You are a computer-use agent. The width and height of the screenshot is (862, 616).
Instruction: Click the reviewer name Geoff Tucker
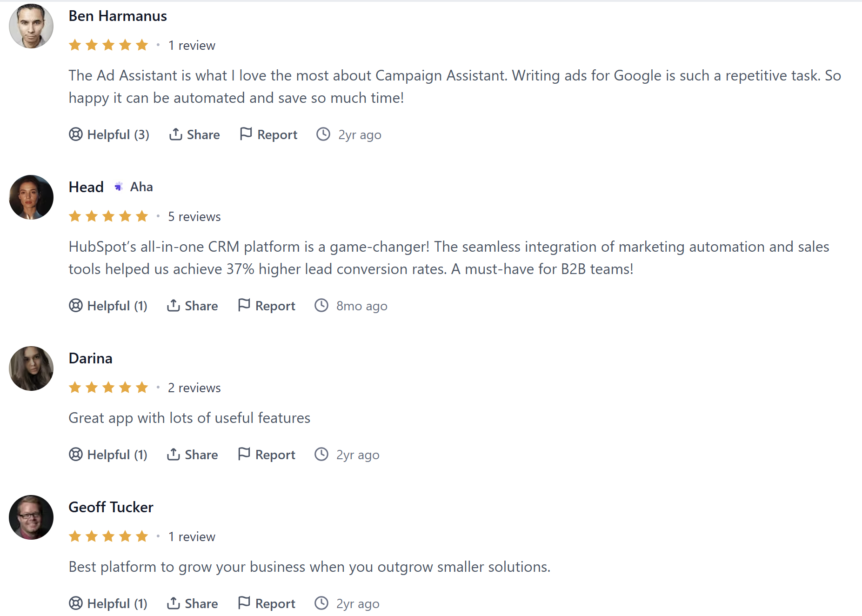(x=111, y=507)
